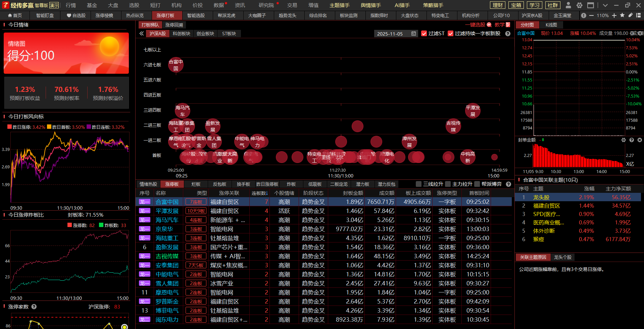The image size is (644, 329).
Task: Enable the 三线拉升 checkbox
Action: pos(418,184)
